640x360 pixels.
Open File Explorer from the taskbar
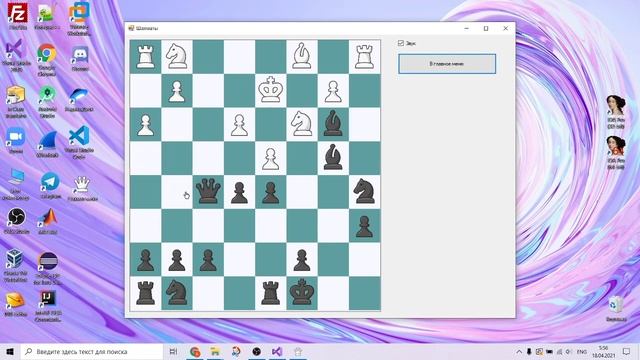point(215,351)
